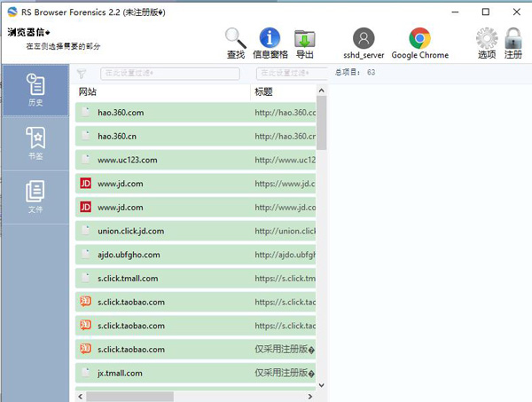Click the horizontal scrollbar left arrow

pos(81,396)
